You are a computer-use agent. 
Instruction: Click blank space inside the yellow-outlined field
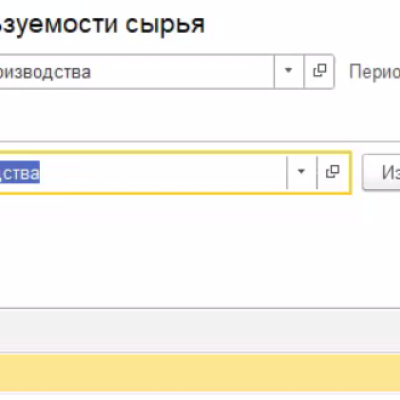[x=163, y=172]
